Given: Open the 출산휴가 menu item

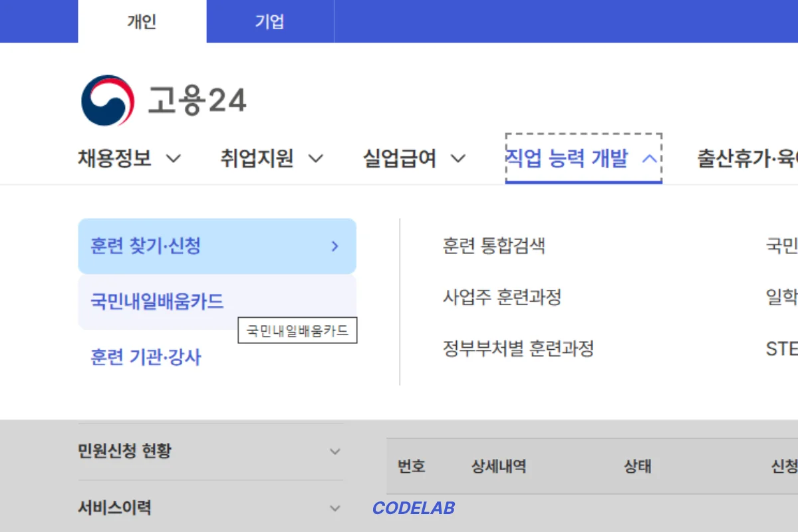Looking at the screenshot, I should [x=746, y=159].
